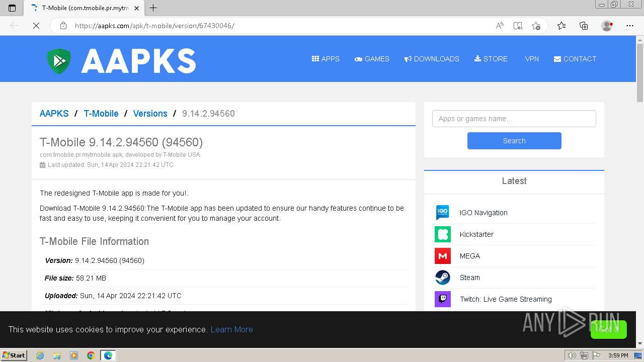Click the page vertical scrollbar thumb
This screenshot has height=362, width=644.
click(640, 73)
